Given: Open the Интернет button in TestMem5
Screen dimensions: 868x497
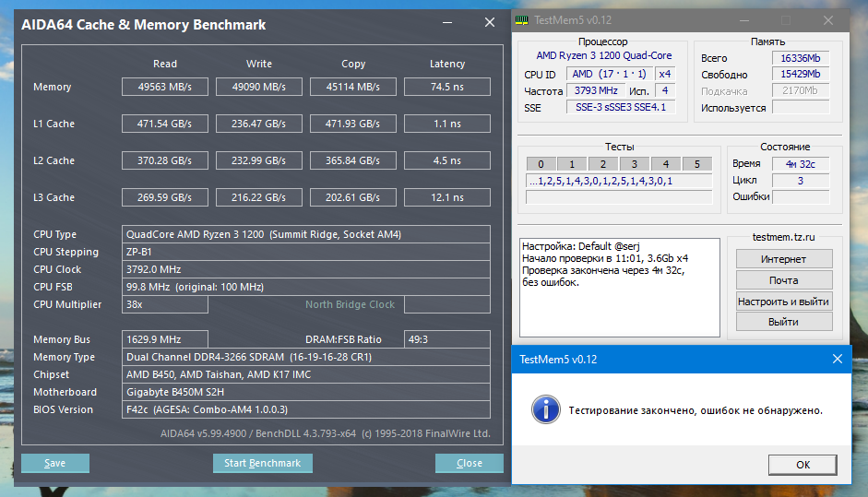Looking at the screenshot, I should point(784,259).
